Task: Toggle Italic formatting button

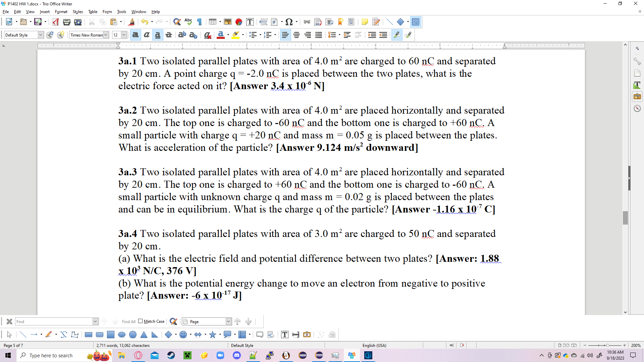Action: (147, 35)
